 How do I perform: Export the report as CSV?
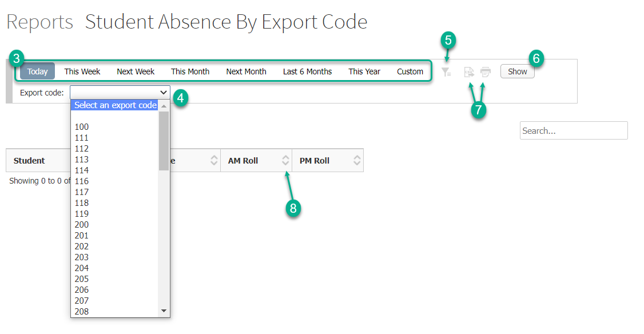coord(468,71)
